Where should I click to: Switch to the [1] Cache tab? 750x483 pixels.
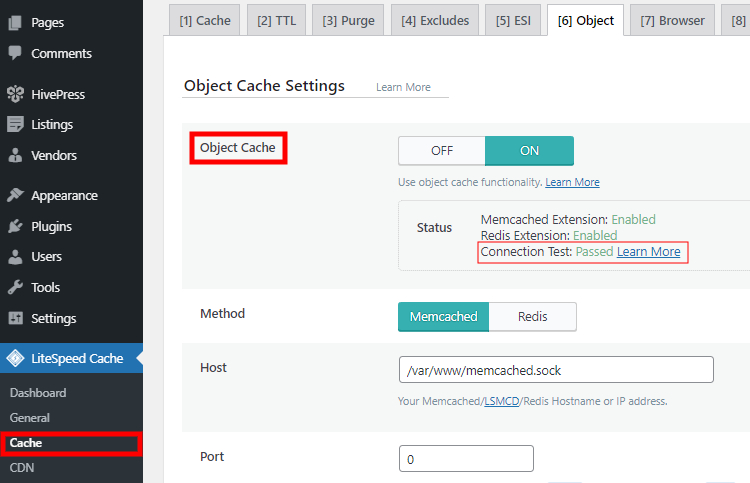tap(205, 21)
